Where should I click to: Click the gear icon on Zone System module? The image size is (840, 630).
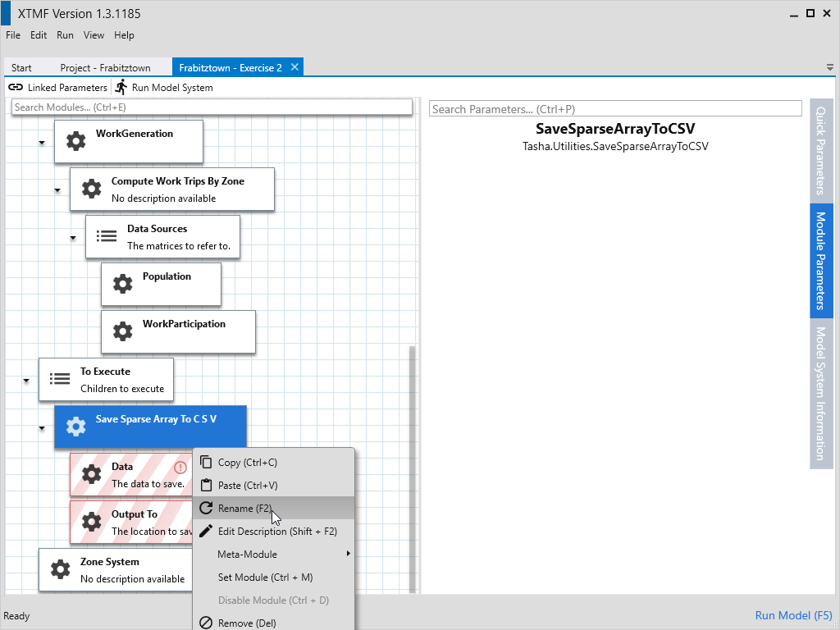point(60,569)
